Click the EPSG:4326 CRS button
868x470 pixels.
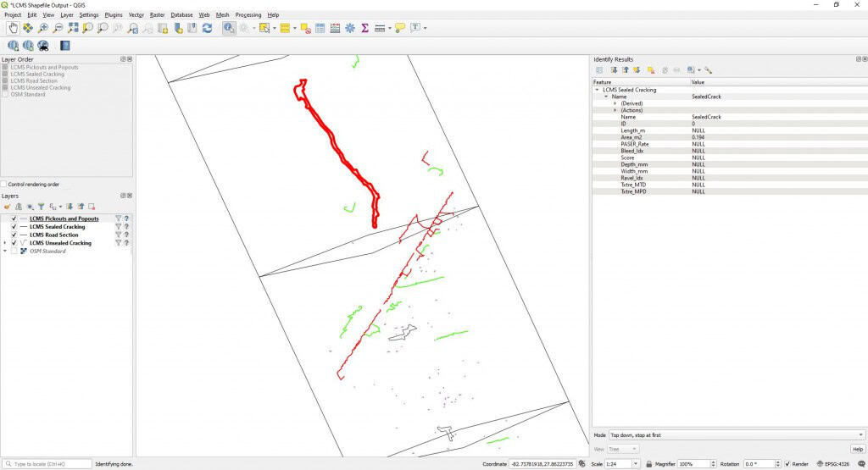832,464
